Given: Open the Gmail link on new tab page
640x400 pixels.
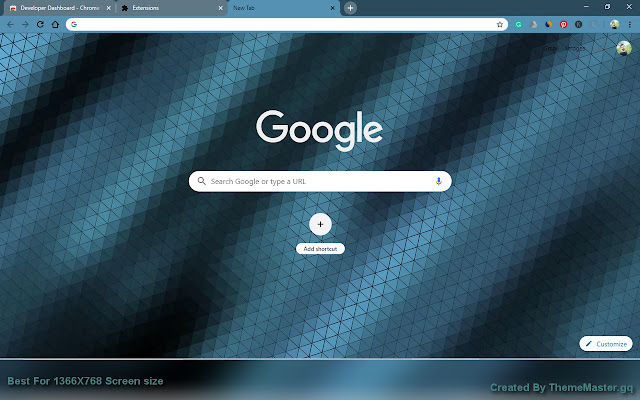Looking at the screenshot, I should pyautogui.click(x=551, y=48).
